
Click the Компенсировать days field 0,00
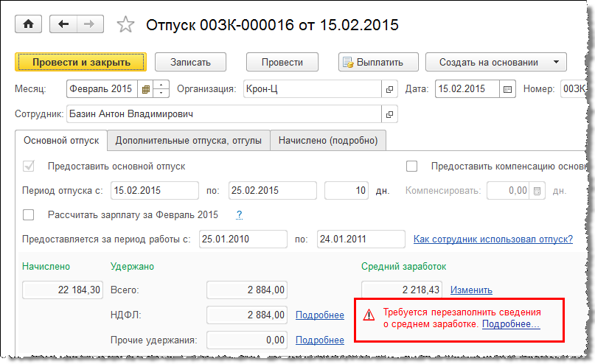coord(509,191)
